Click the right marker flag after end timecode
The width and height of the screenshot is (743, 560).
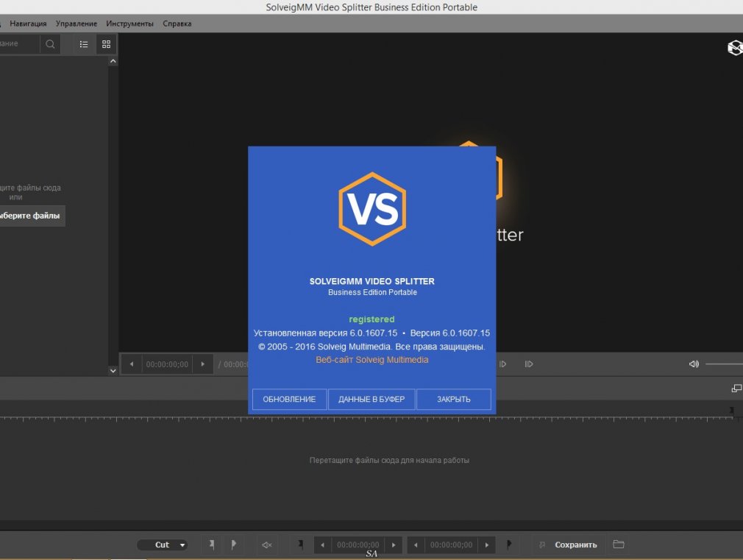tap(509, 545)
